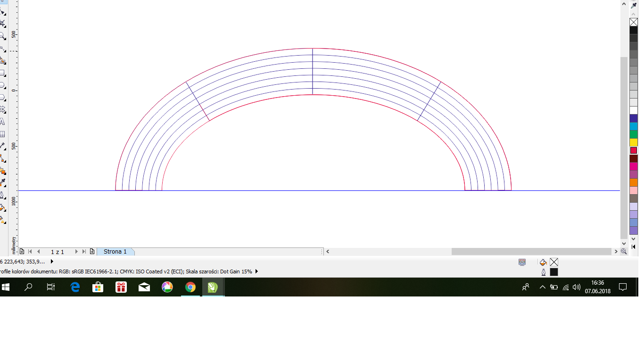Image resolution: width=644 pixels, height=362 pixels.
Task: Open Google Chrome from the taskbar
Action: coord(190,287)
